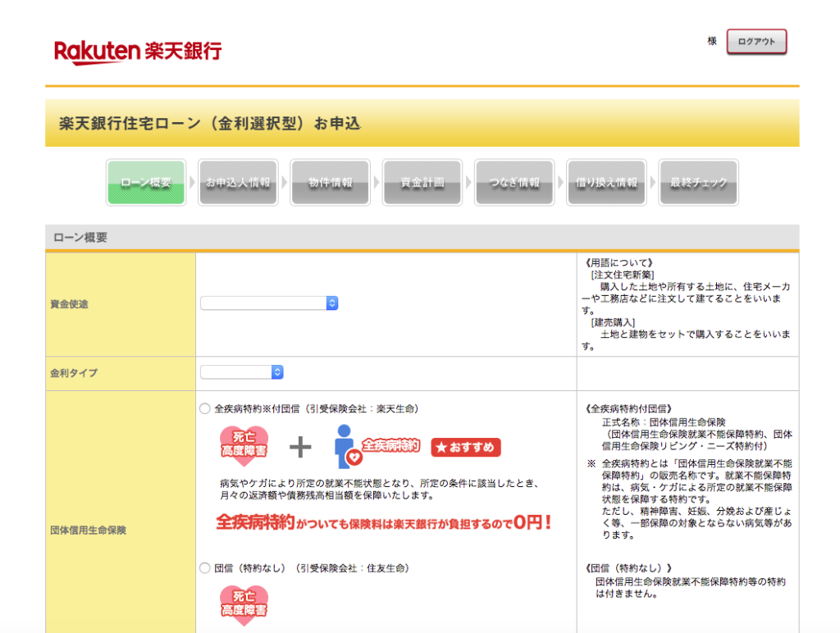
Task: Click the red 全疾病特約 0円 banner text
Action: point(384,522)
